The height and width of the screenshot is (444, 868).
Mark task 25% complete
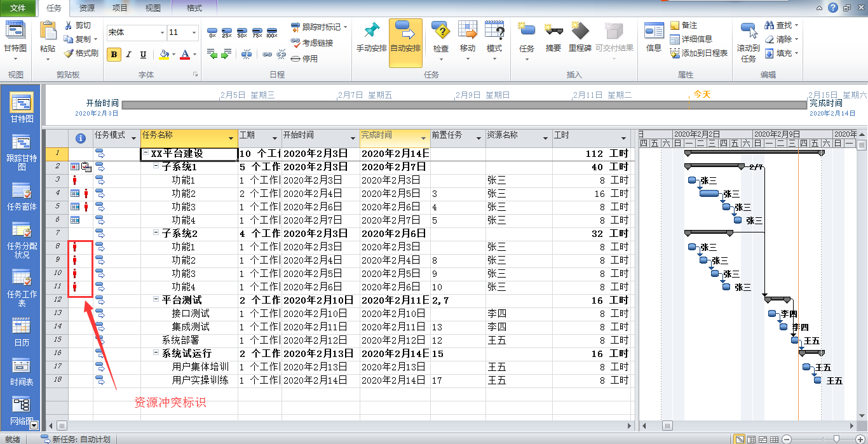pyautogui.click(x=227, y=32)
